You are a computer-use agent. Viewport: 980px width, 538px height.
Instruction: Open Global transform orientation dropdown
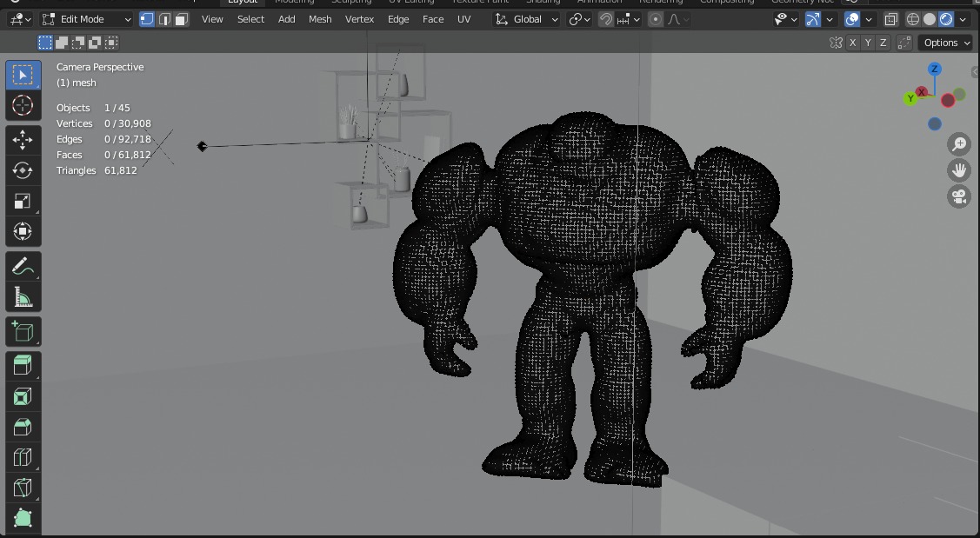pyautogui.click(x=526, y=19)
